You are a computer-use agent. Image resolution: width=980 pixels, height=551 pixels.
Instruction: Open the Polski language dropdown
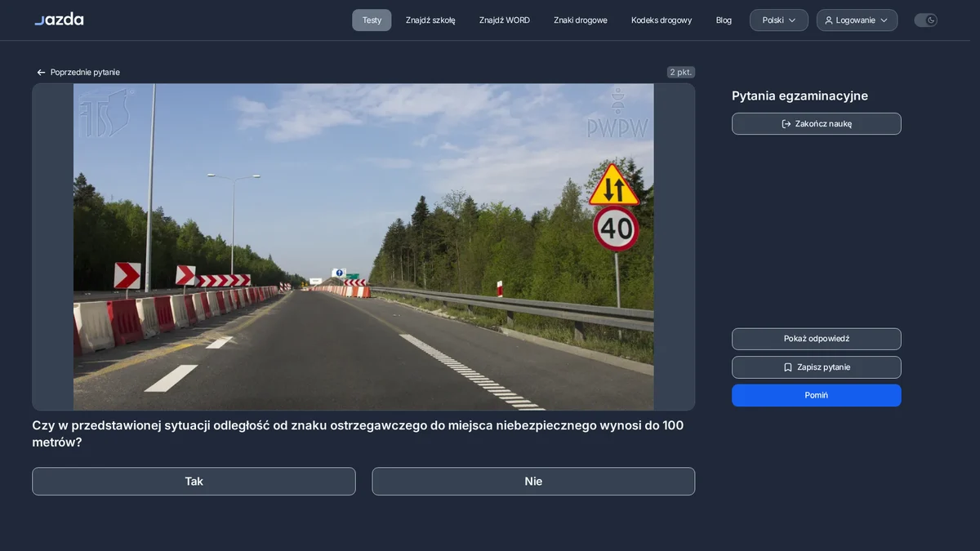779,20
